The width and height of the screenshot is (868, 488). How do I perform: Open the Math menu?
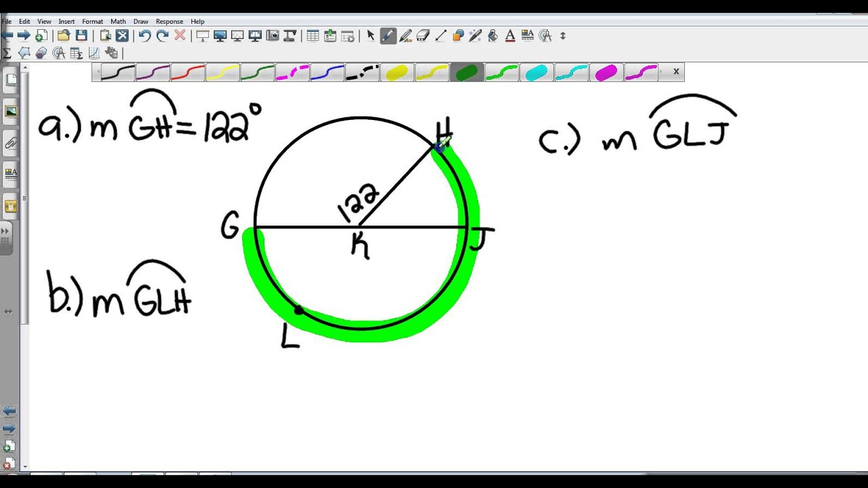118,22
